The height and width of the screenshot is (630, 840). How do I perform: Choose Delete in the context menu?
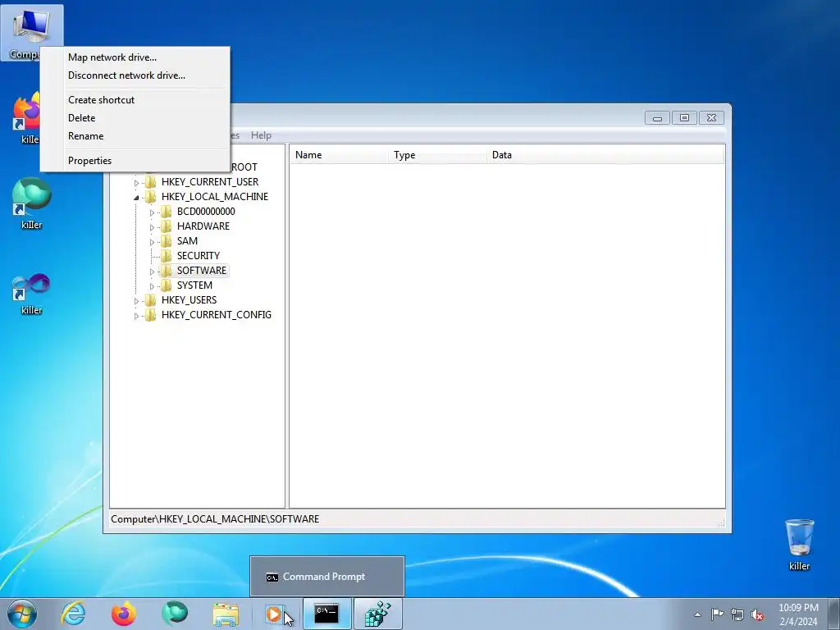pos(81,118)
